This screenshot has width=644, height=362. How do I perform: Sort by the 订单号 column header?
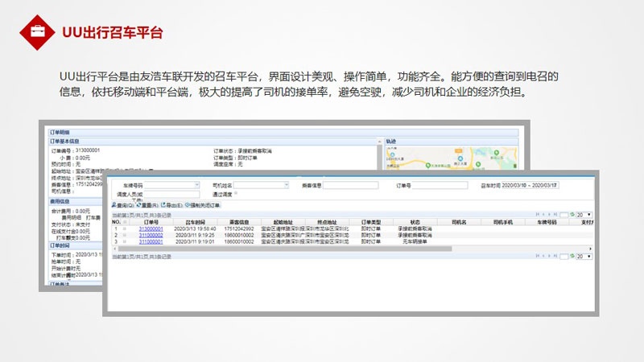tap(151, 222)
